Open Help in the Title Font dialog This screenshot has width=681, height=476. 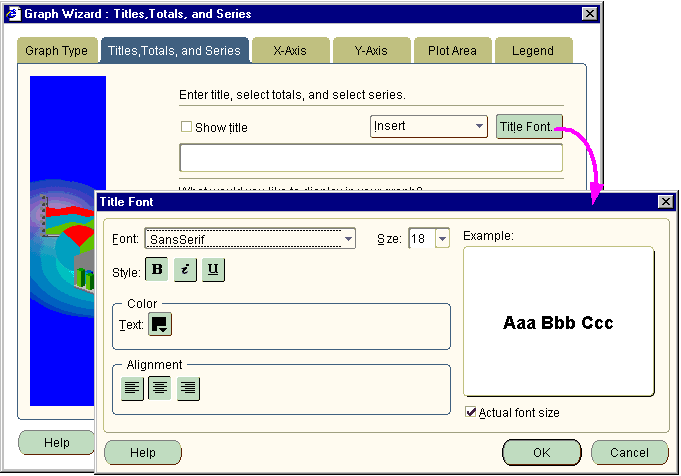pos(143,453)
